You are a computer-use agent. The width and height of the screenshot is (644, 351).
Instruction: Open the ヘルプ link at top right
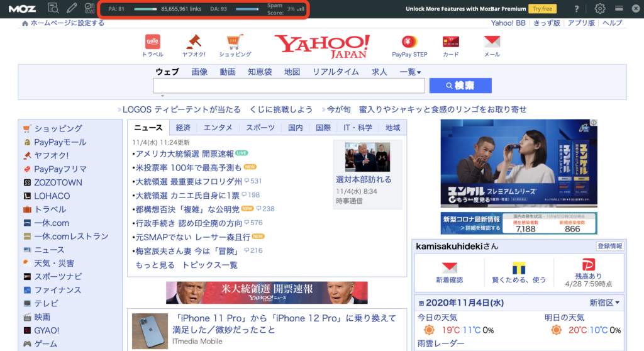click(x=612, y=23)
